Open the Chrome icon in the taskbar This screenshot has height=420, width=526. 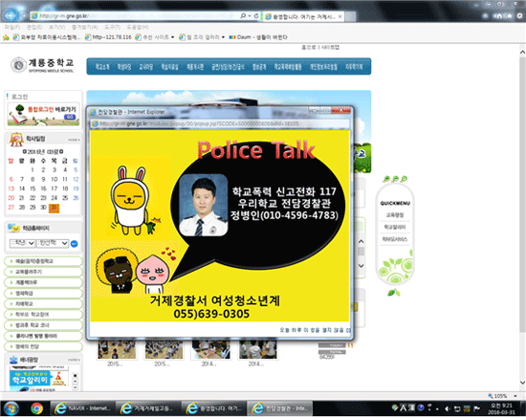tap(37, 409)
